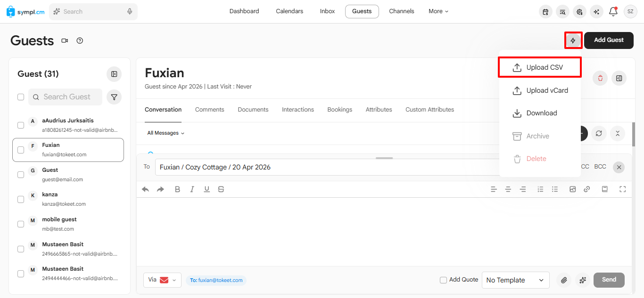Click the undo arrow in editor toolbar
The image size is (644, 298).
tap(146, 189)
